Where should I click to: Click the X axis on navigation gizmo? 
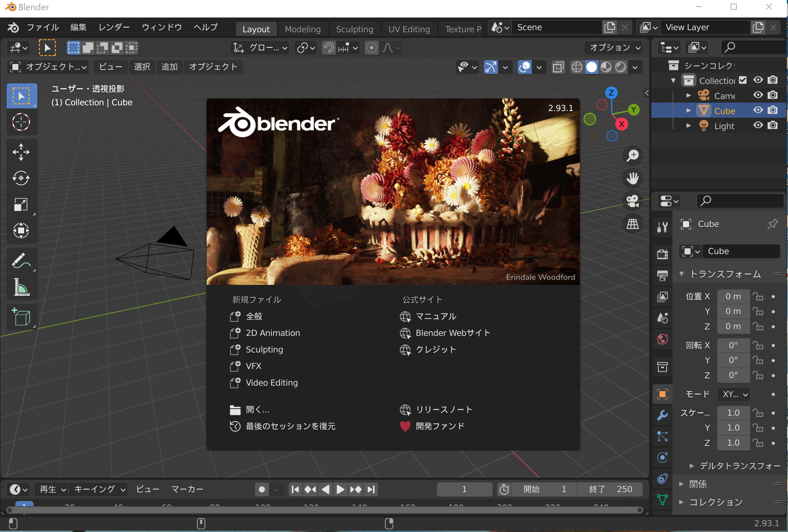pyautogui.click(x=621, y=124)
